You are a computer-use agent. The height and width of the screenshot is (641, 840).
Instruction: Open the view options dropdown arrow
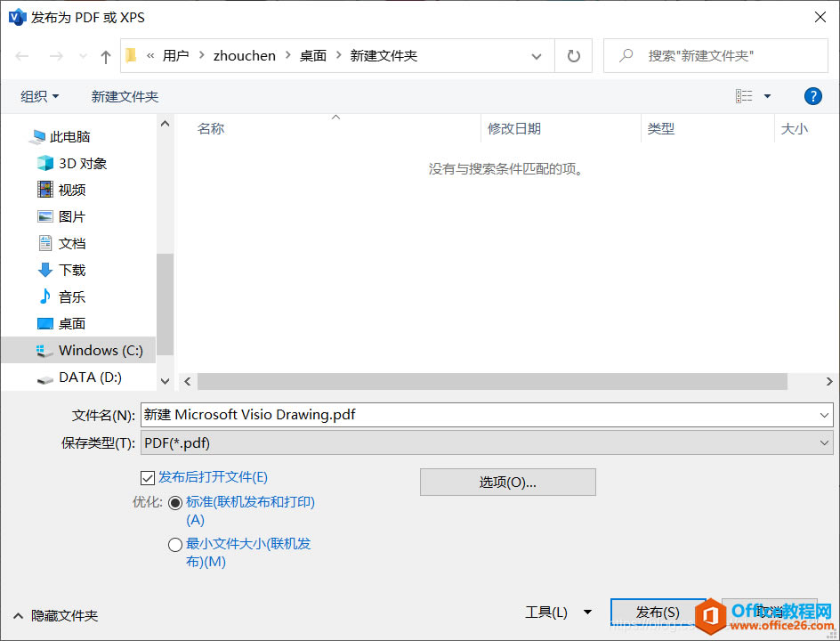click(x=767, y=96)
